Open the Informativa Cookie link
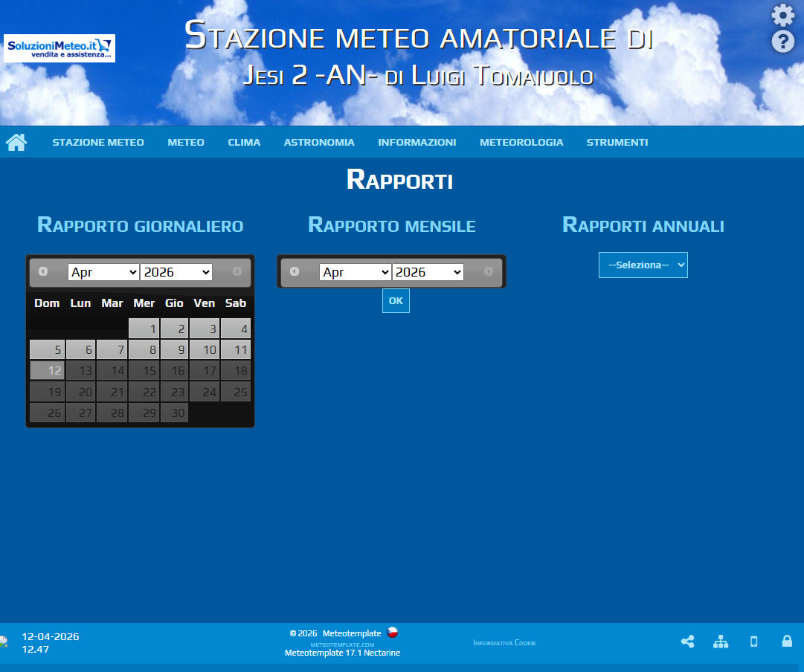Screen dimensions: 804x672 pos(504,642)
